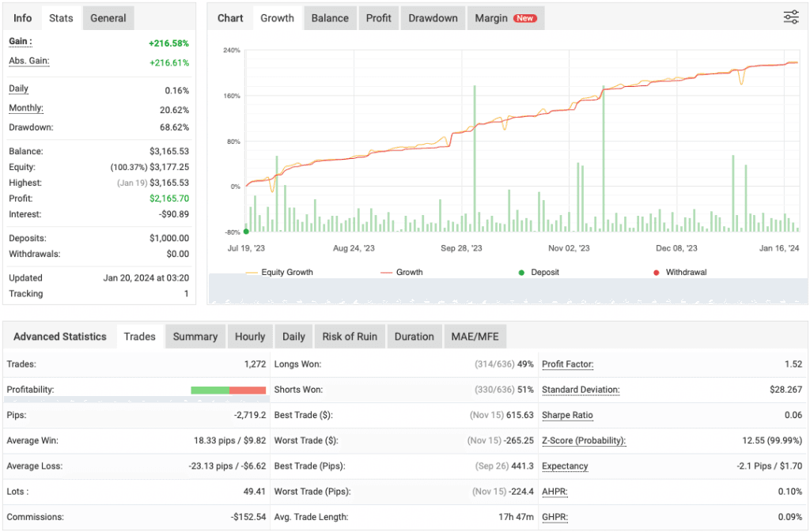Click the chart's range navigator strip
Screen dimensions: 810x532
508,290
